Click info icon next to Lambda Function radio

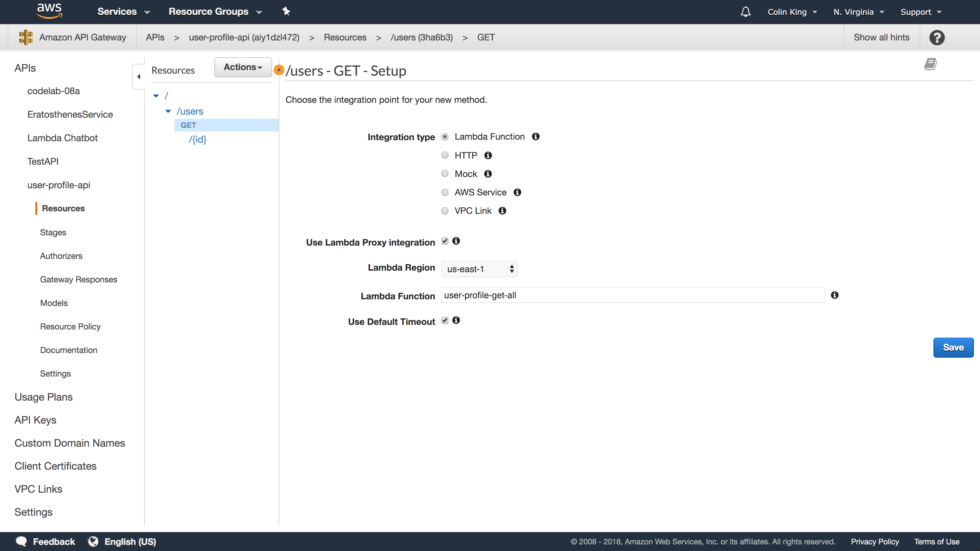pos(536,137)
